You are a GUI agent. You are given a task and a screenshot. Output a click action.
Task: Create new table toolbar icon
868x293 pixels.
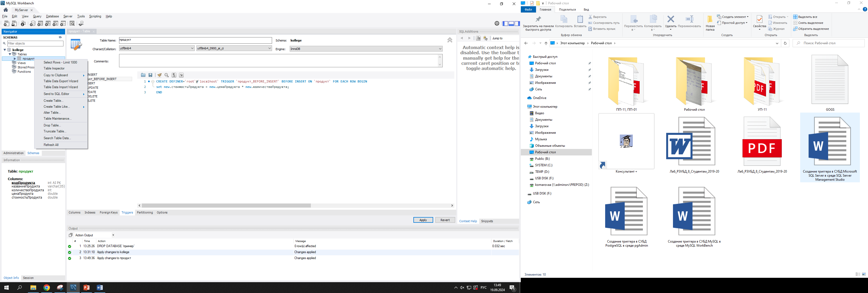pyautogui.click(x=40, y=23)
